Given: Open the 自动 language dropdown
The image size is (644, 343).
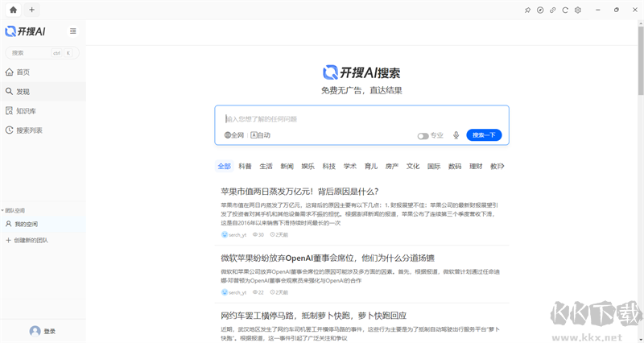Looking at the screenshot, I should click(261, 135).
